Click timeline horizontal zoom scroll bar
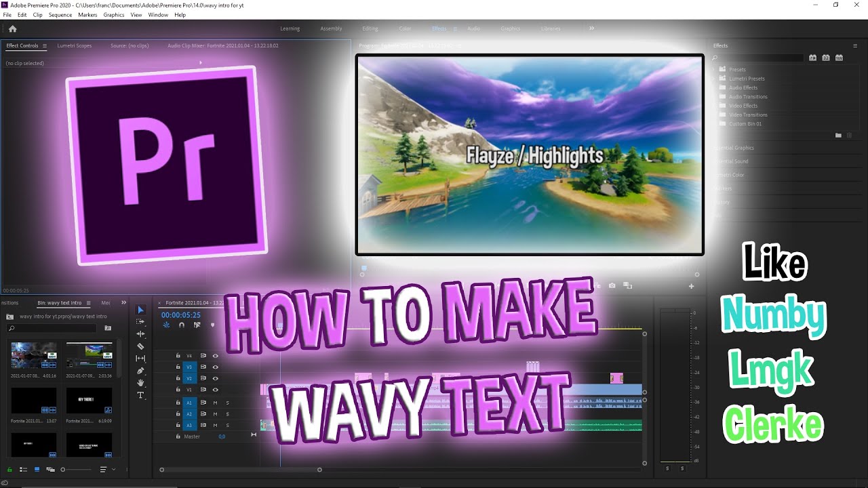 pyautogui.click(x=240, y=470)
